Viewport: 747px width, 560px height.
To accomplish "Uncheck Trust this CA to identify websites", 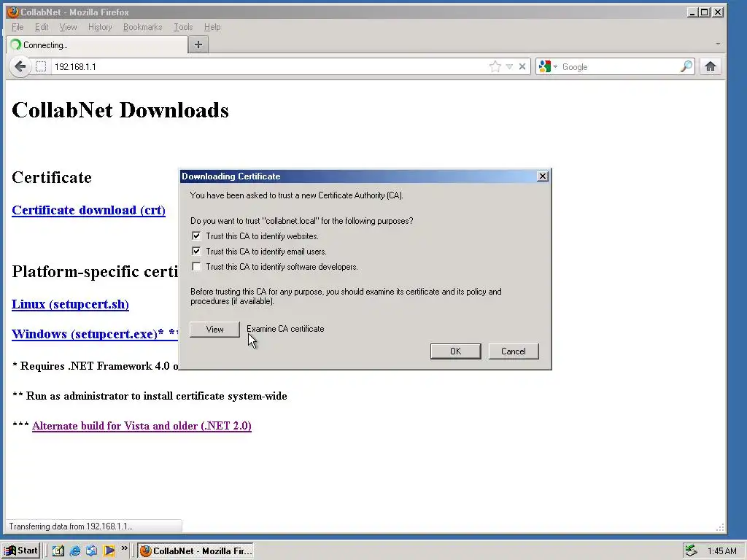I will tap(196, 236).
